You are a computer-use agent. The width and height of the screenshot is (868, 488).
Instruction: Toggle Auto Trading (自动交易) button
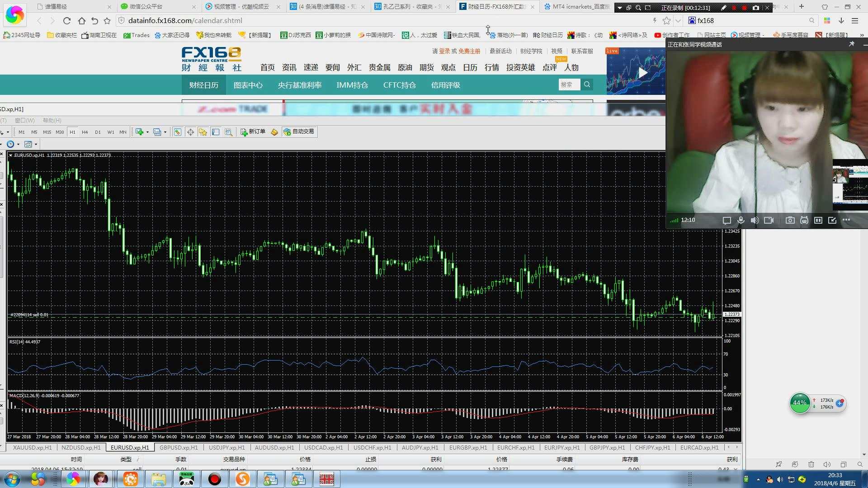coord(299,132)
